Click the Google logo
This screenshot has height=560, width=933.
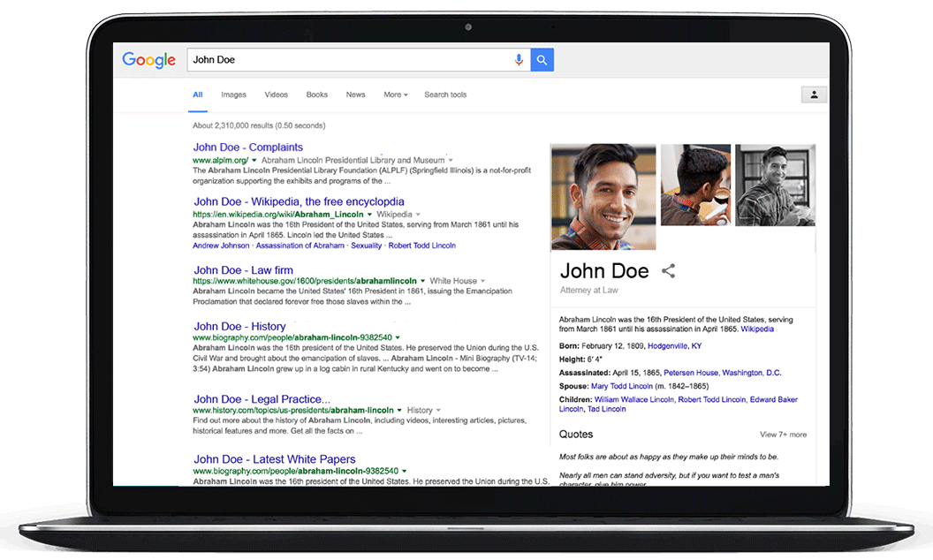point(148,59)
